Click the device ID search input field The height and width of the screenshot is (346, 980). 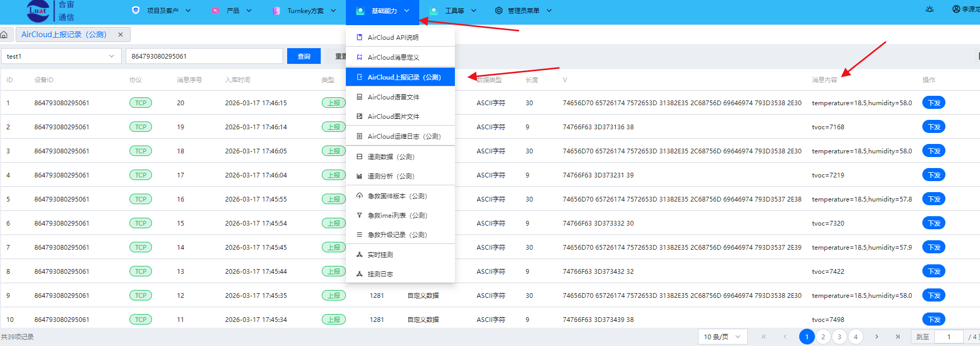coord(204,56)
